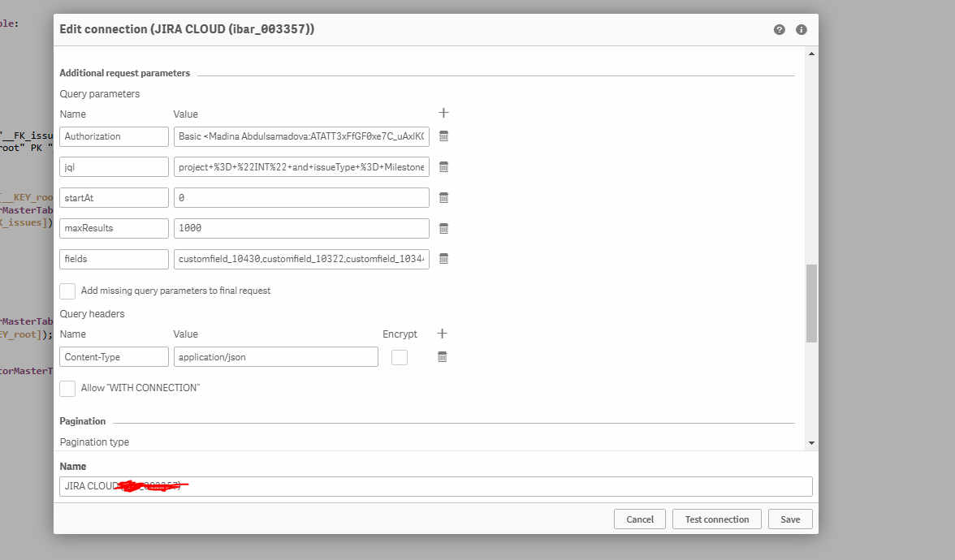955x560 pixels.
Task: Enable Add missing query parameters to final request
Action: click(67, 291)
